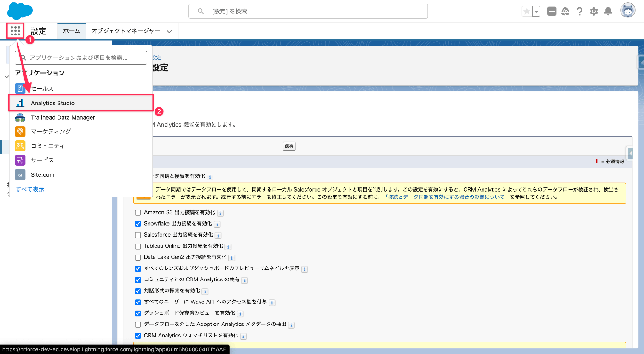Enable Tableau Online output connection checkbox
The height and width of the screenshot is (354, 644).
click(x=138, y=246)
